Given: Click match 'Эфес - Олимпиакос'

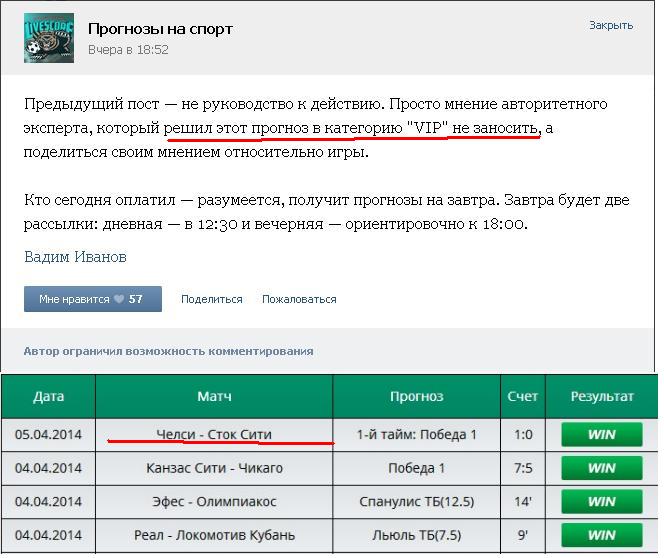Looking at the screenshot, I should coord(214,501).
